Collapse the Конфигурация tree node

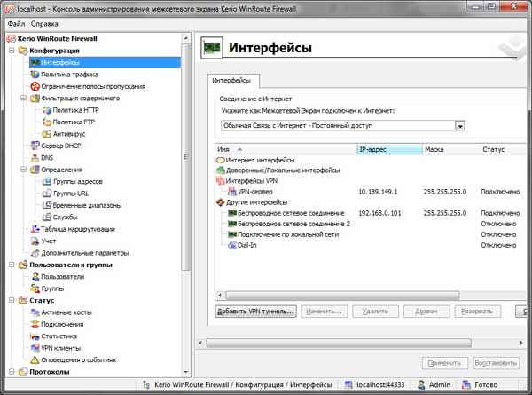click(x=12, y=51)
